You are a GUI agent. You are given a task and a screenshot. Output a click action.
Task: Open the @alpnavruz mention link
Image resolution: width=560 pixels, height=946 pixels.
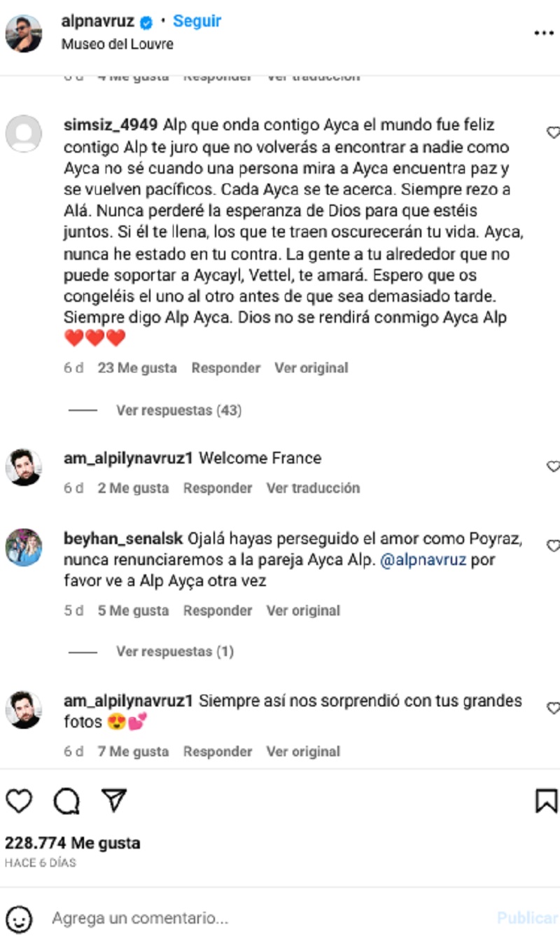423,561
